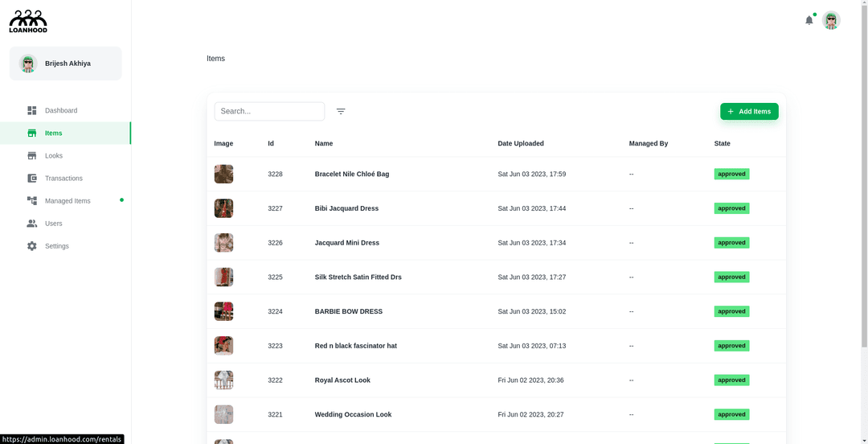
Task: Open Bracelet Nile Chloé Bag thumbnail
Action: (223, 174)
